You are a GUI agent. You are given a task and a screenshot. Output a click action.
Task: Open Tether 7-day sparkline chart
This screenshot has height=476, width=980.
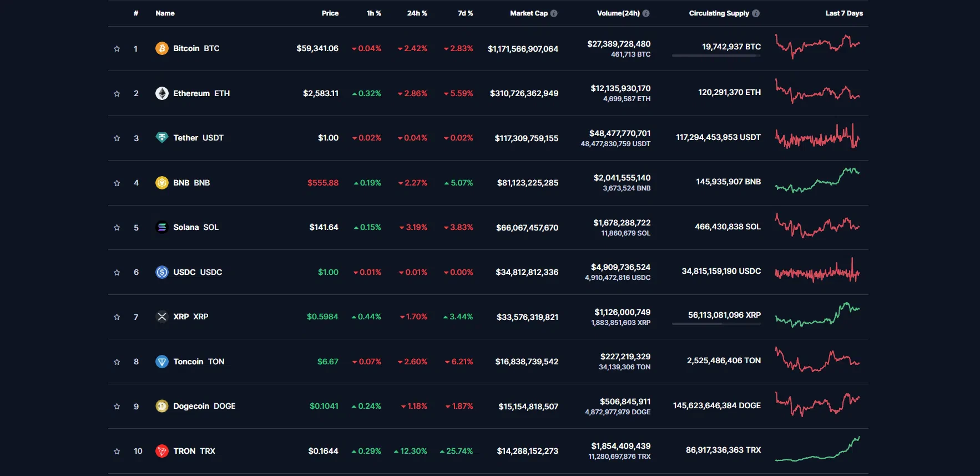click(x=817, y=137)
